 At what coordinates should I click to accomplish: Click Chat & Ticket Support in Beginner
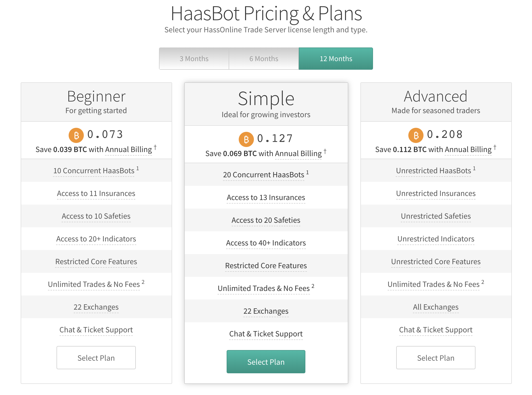tap(96, 330)
